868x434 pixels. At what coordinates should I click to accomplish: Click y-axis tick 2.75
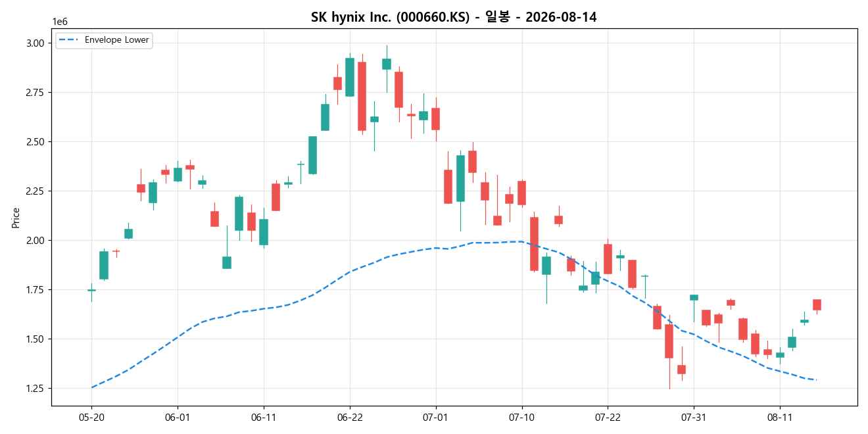37,92
